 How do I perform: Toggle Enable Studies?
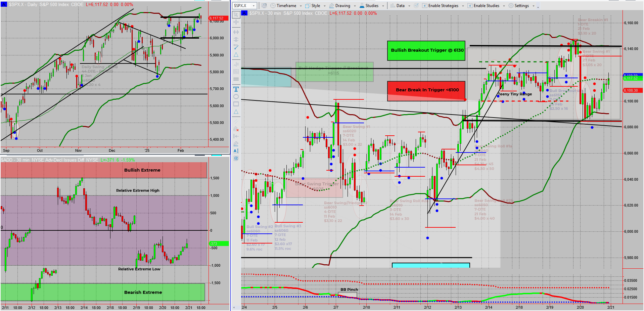483,6
